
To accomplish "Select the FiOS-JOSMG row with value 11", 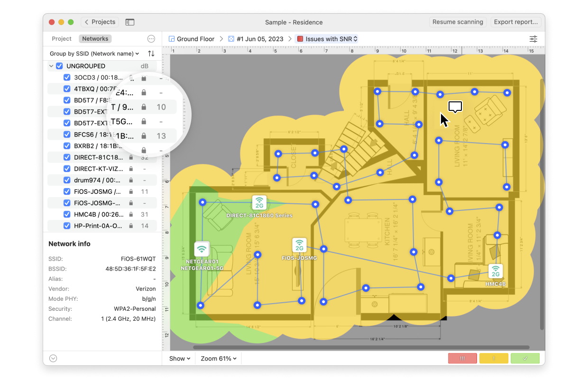I will coord(102,191).
